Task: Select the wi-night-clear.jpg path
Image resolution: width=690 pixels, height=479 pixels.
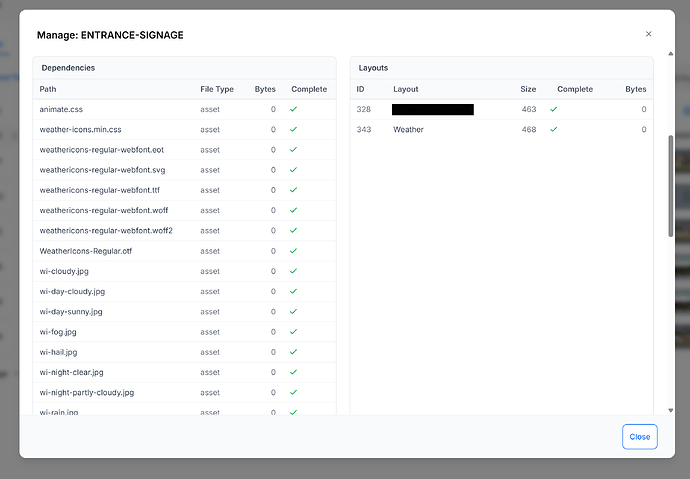Action: point(71,372)
